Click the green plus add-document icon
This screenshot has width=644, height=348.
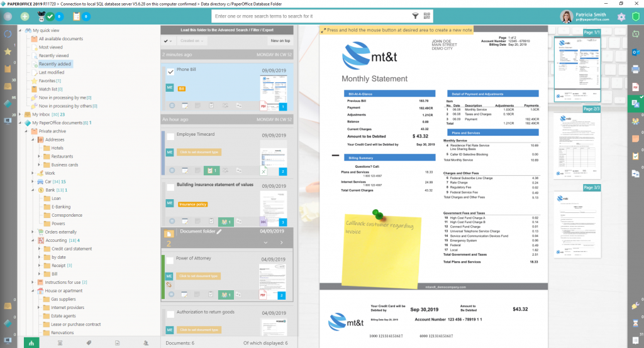pyautogui.click(x=25, y=16)
